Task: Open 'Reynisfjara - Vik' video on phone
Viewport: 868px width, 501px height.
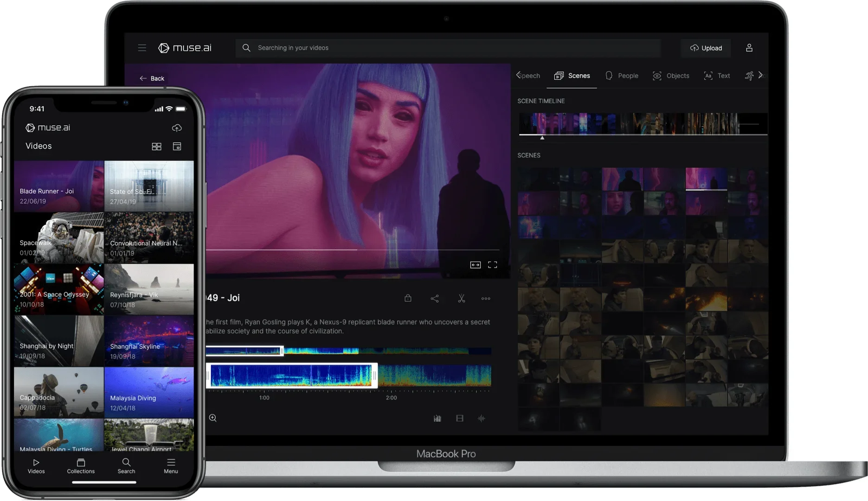Action: [x=149, y=289]
